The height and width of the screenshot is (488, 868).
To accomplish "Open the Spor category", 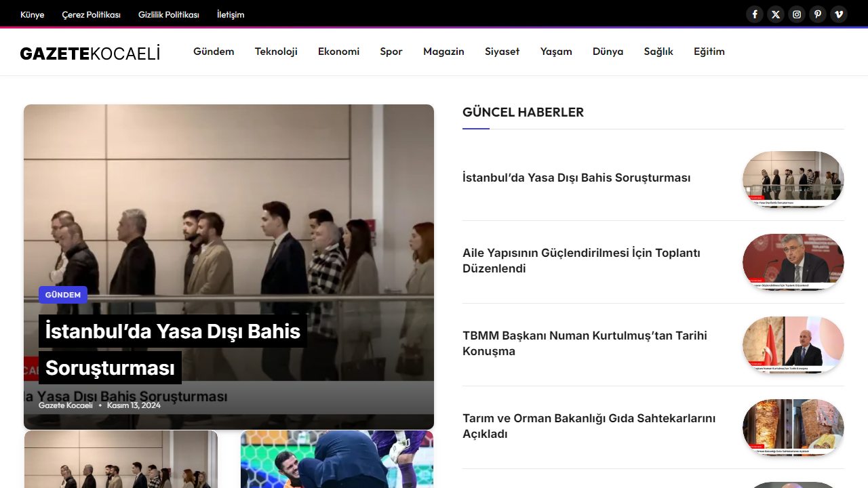I will pos(391,52).
